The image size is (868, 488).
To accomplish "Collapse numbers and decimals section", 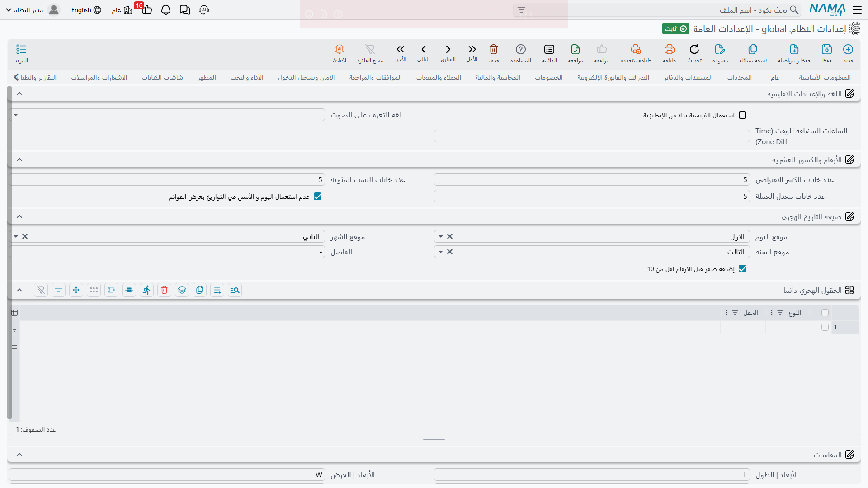I will click(19, 160).
